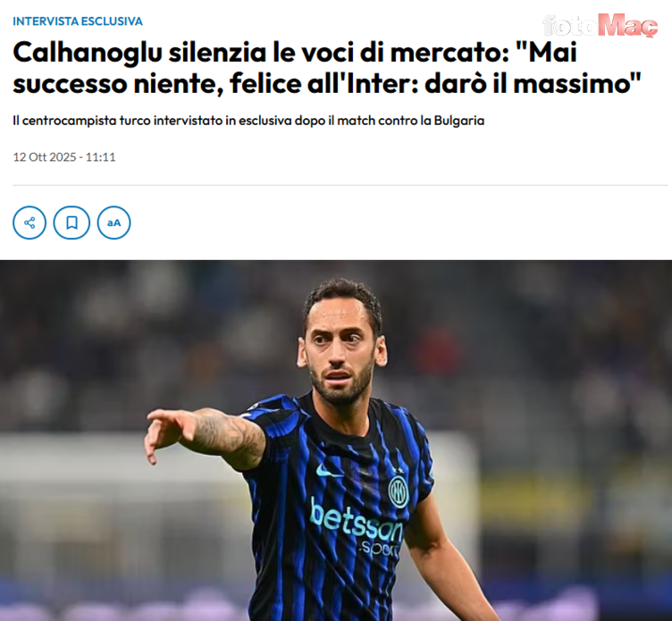Click the fotoMaç watermark logo
The height and width of the screenshot is (621, 672).
click(x=600, y=25)
